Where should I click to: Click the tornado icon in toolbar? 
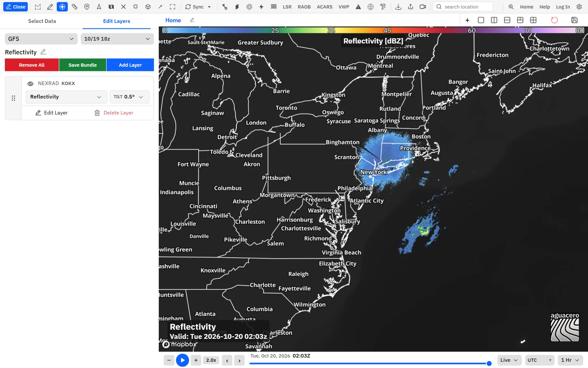click(x=383, y=7)
